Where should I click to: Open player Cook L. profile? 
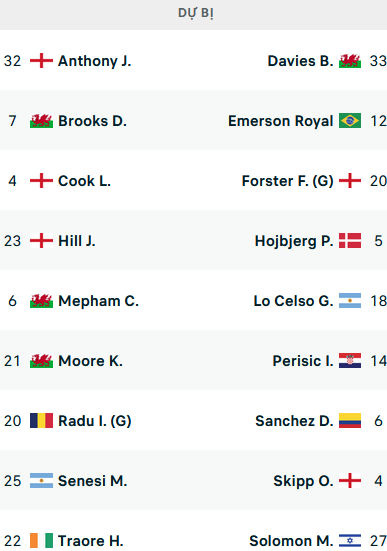(x=84, y=181)
